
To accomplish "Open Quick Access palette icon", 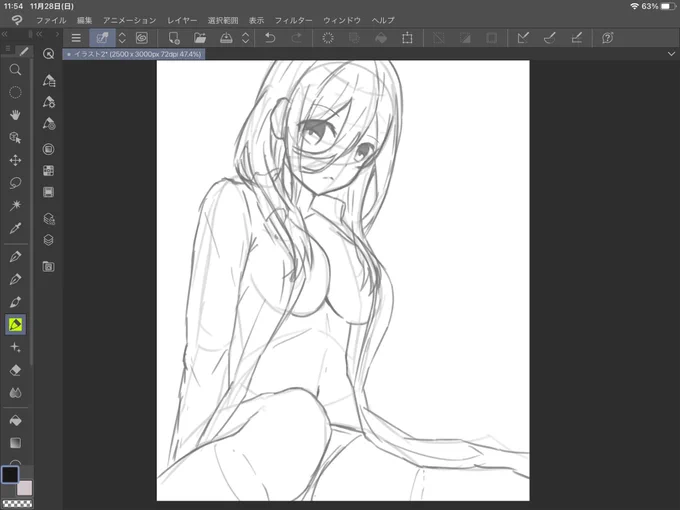I will [49, 54].
